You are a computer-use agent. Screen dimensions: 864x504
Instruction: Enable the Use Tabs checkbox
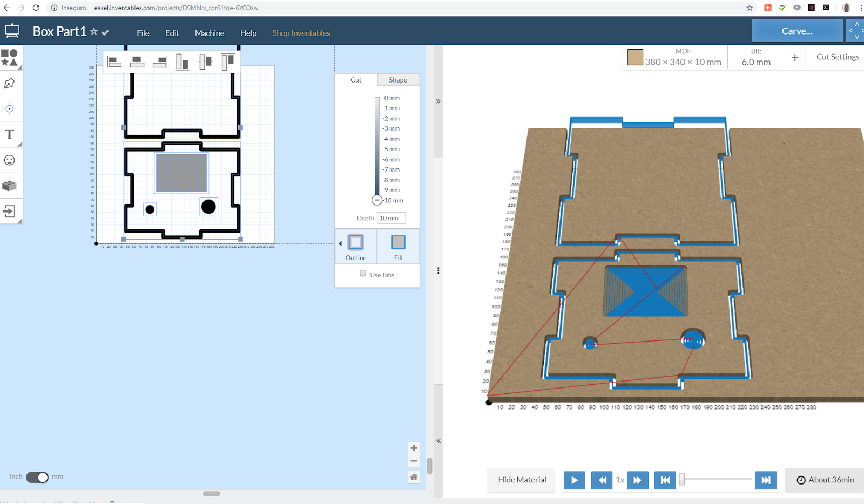pyautogui.click(x=363, y=274)
